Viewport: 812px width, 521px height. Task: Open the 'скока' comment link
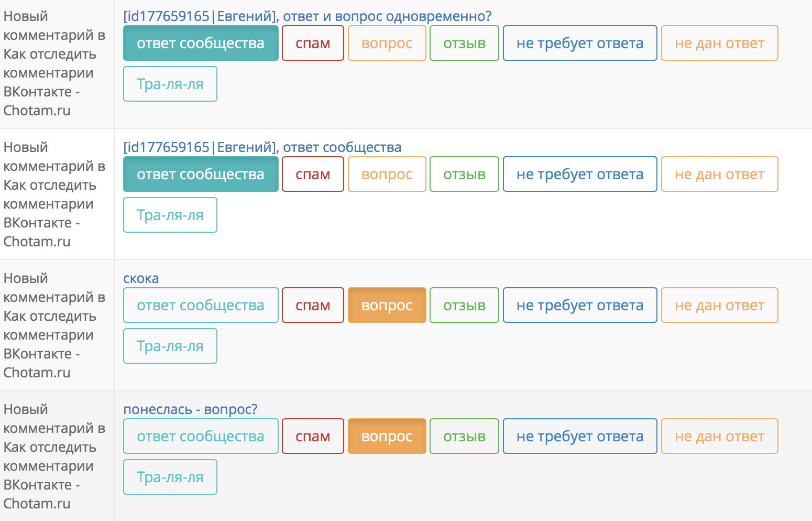141,278
